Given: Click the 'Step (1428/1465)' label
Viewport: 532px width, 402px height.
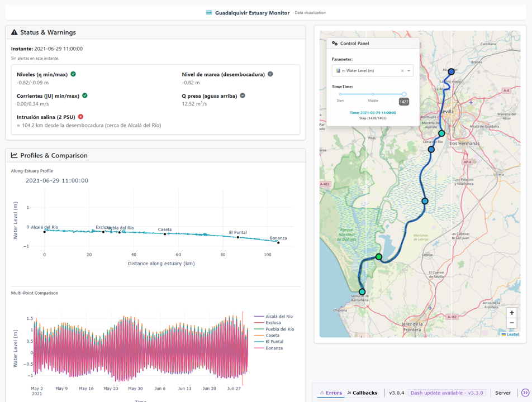Looking at the screenshot, I should click(x=373, y=118).
